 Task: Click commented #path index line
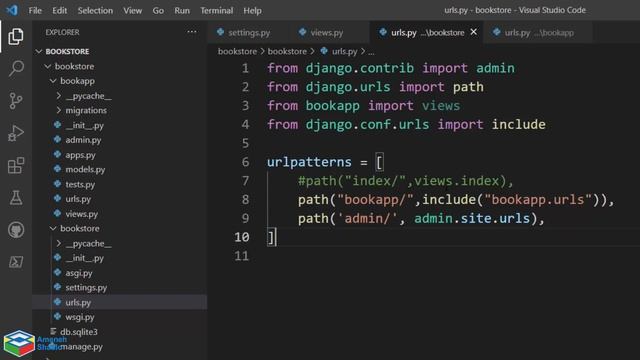click(x=405, y=181)
